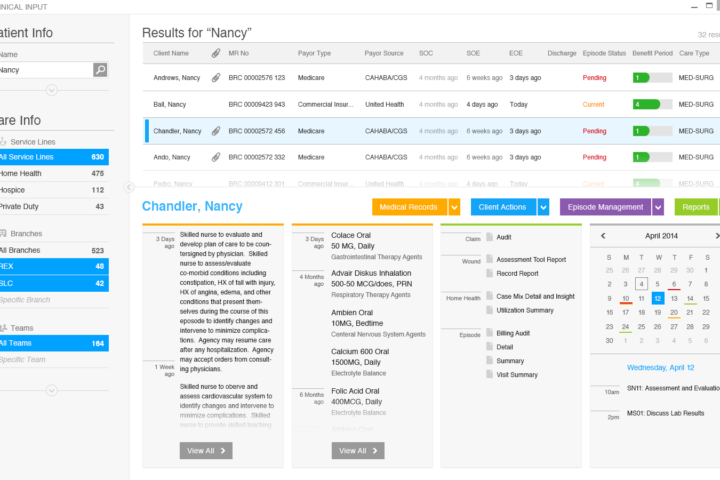Open the Billing Audit document icon
Viewport: 720px width, 480px height.
click(489, 334)
